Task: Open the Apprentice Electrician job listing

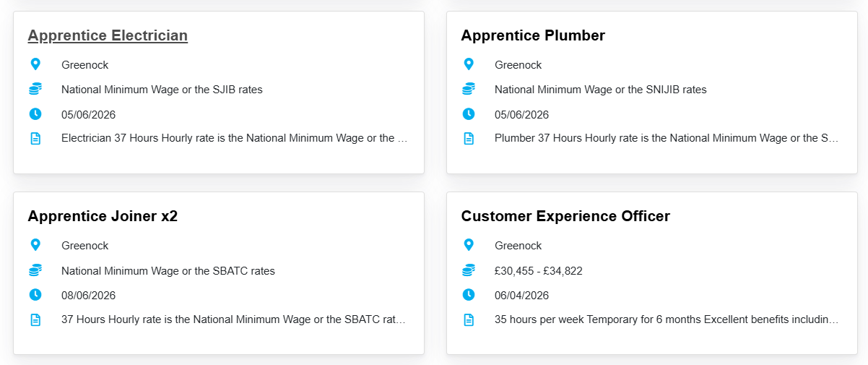Action: pos(108,35)
